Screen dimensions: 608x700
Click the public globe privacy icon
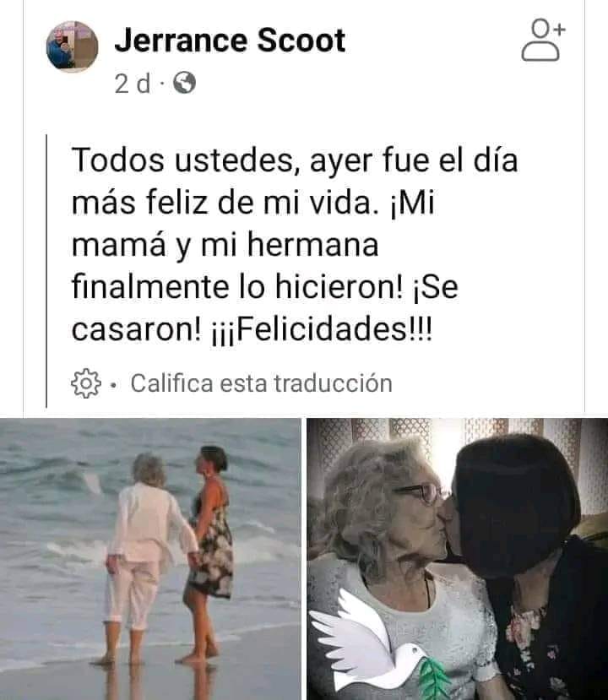coord(184,83)
